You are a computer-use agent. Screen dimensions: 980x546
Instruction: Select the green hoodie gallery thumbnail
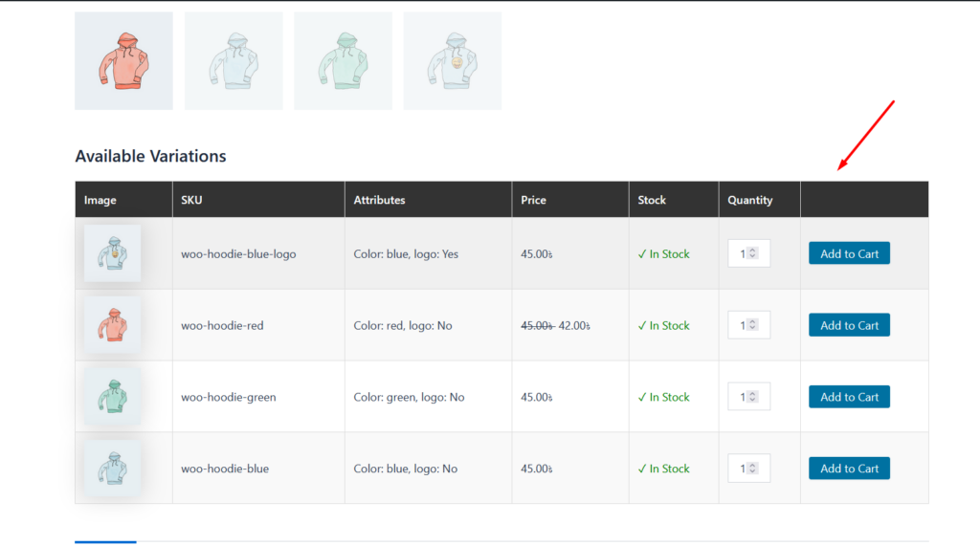[343, 61]
